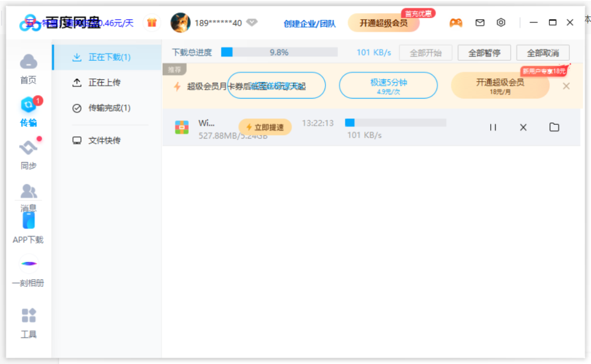Click the 全部暂停 button
Image resolution: width=591 pixels, height=364 pixels.
[484, 53]
